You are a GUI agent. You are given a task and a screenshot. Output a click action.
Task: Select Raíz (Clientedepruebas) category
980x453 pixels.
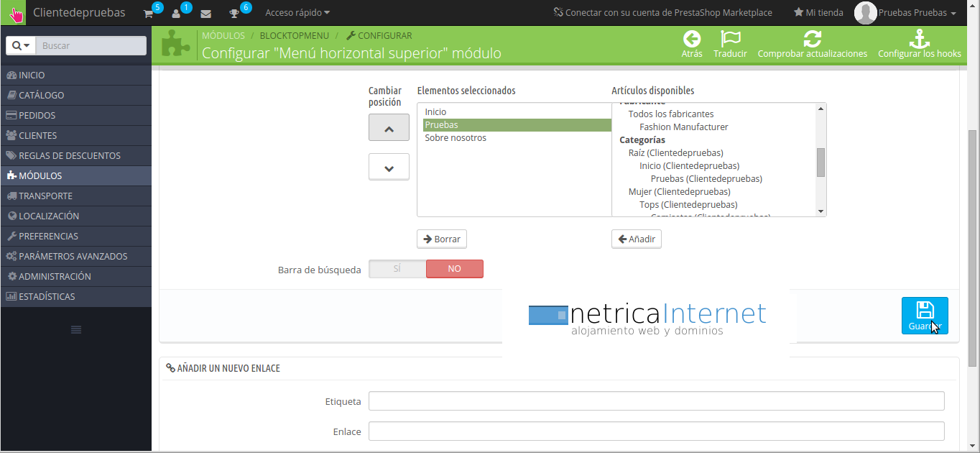(675, 153)
